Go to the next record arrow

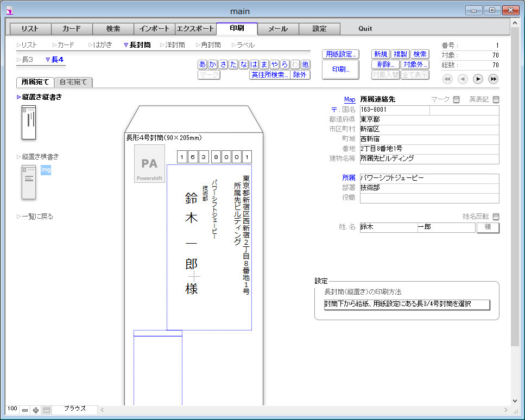click(x=478, y=79)
